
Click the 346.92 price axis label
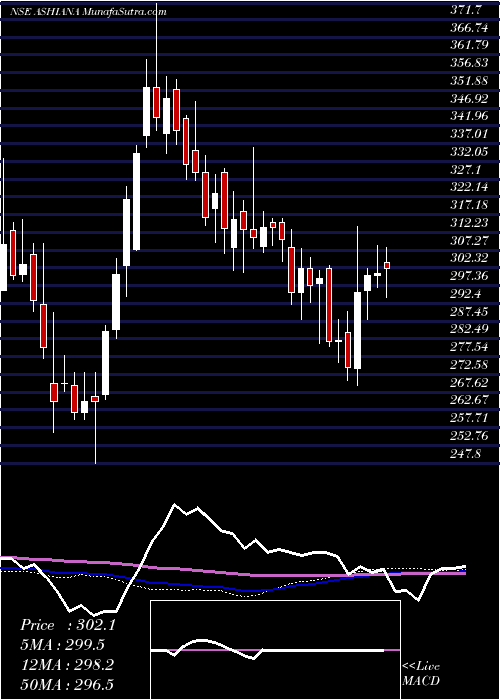469,98
